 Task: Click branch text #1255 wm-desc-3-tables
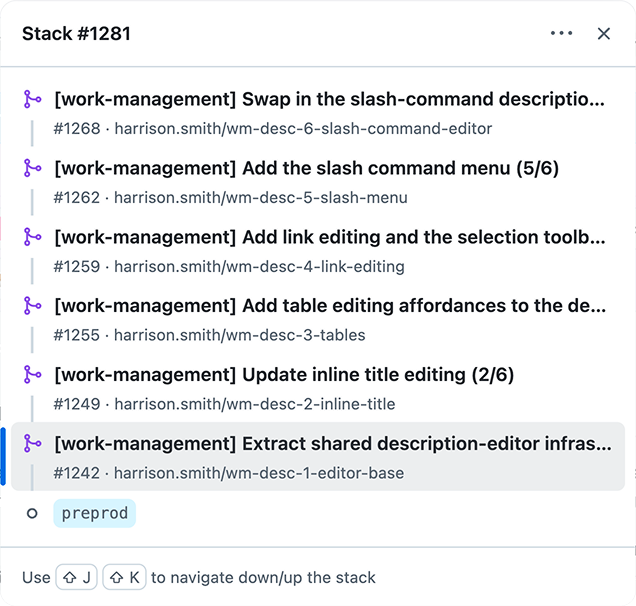click(209, 335)
